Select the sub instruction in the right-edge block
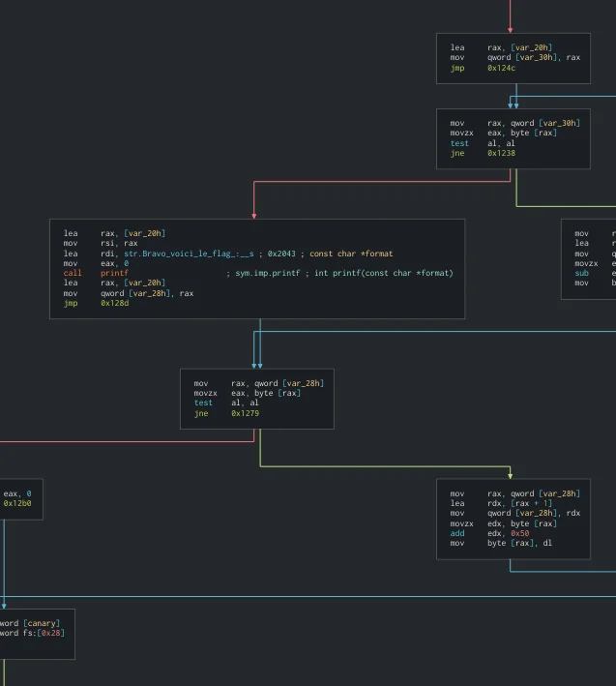The height and width of the screenshot is (686, 616). point(582,273)
